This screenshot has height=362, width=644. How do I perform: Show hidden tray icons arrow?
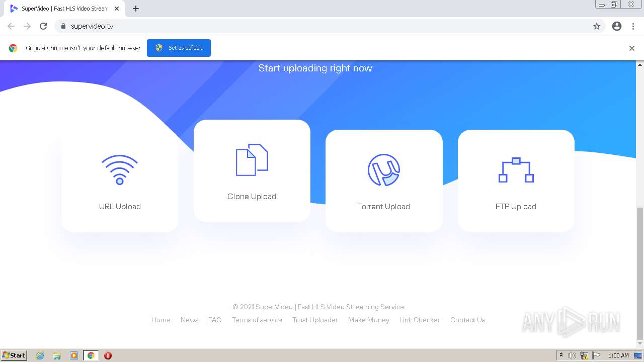[561, 355]
